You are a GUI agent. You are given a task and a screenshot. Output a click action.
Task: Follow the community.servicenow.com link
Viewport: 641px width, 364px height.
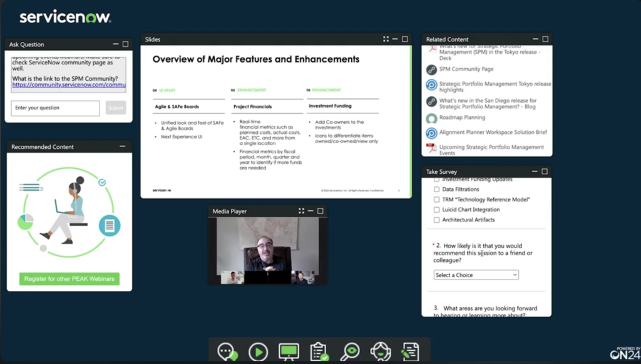(x=69, y=85)
